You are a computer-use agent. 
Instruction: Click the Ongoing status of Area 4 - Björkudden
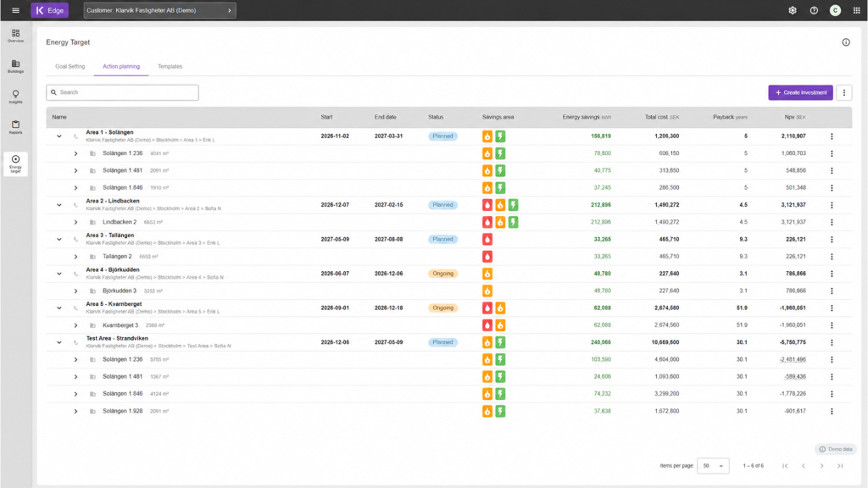coord(442,274)
